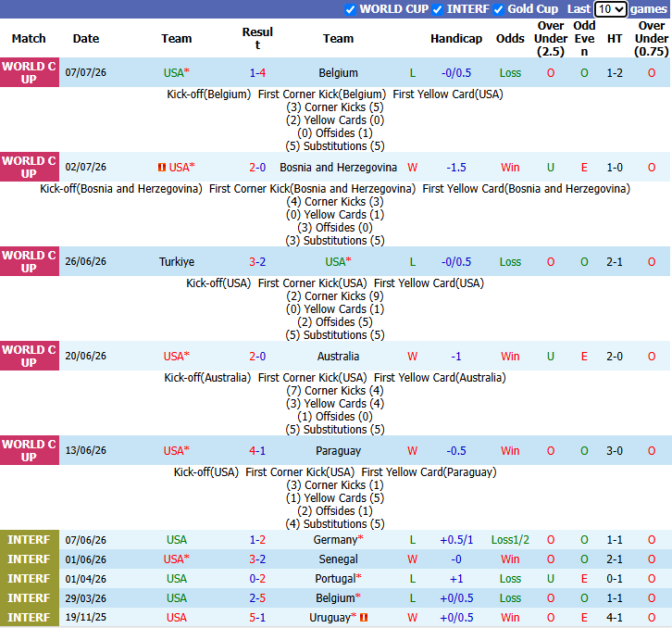Click the (4) Substitutions (5) stat line

[x=335, y=523]
